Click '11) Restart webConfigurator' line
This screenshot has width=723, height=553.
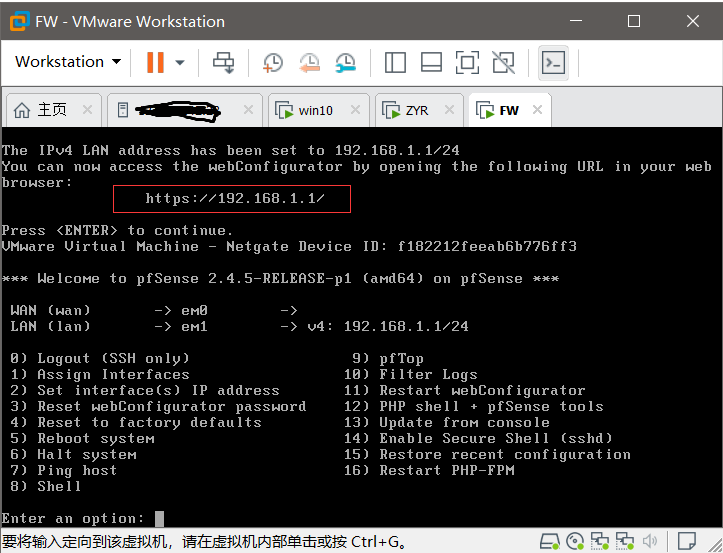(x=464, y=390)
